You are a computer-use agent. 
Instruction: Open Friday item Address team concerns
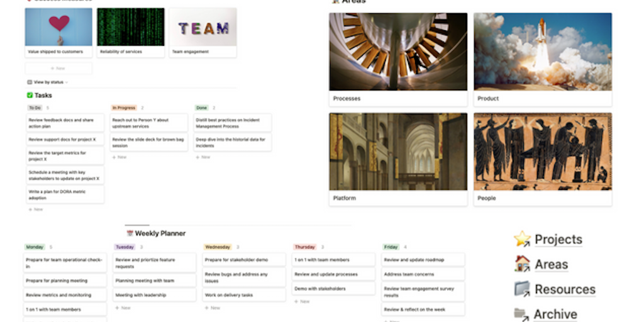pyautogui.click(x=423, y=274)
